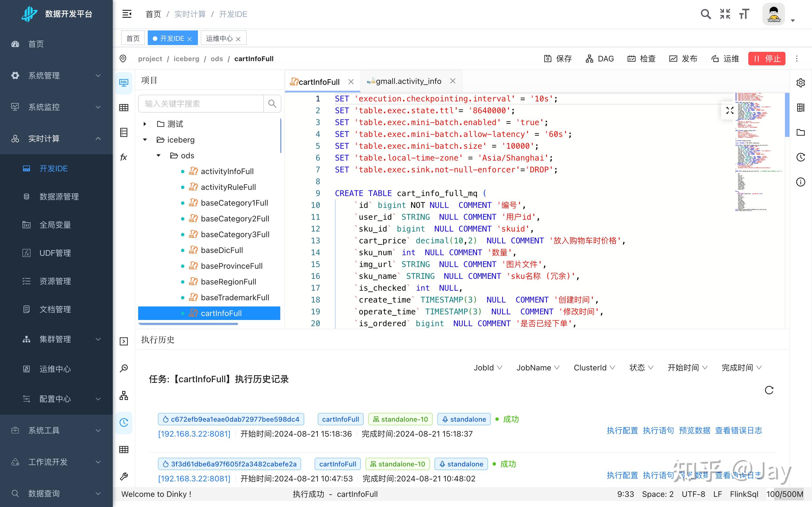Collapse the ods folder
812x507 pixels.
point(159,155)
